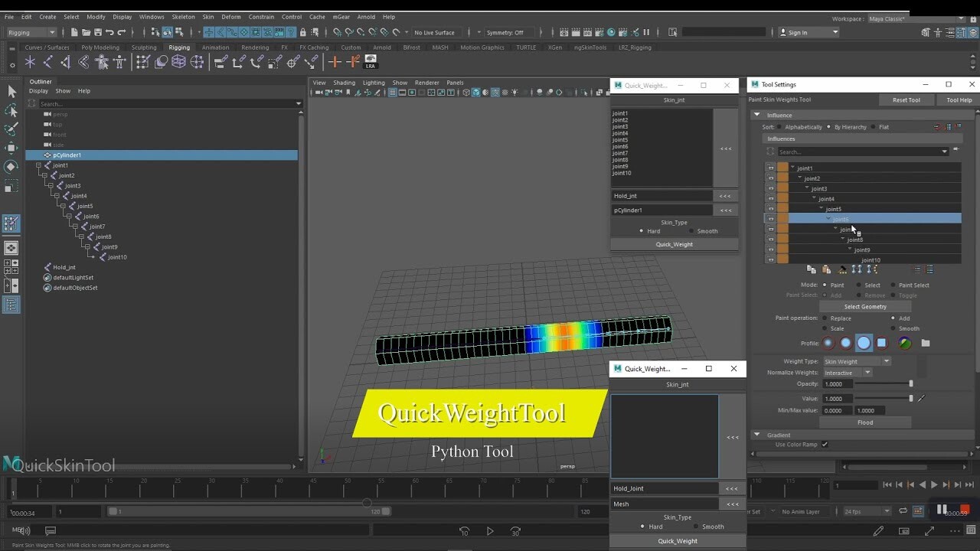Open the Weight Type dropdown
980x551 pixels.
point(887,361)
